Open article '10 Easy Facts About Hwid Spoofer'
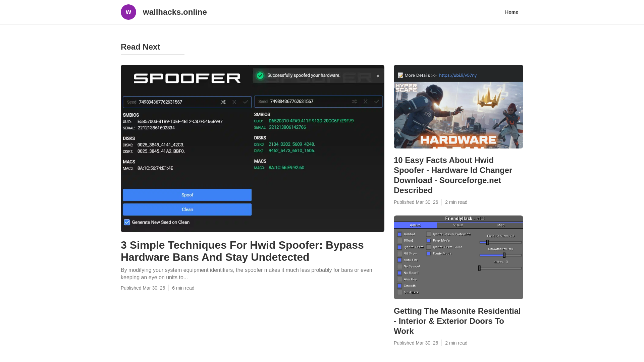 coord(453,175)
